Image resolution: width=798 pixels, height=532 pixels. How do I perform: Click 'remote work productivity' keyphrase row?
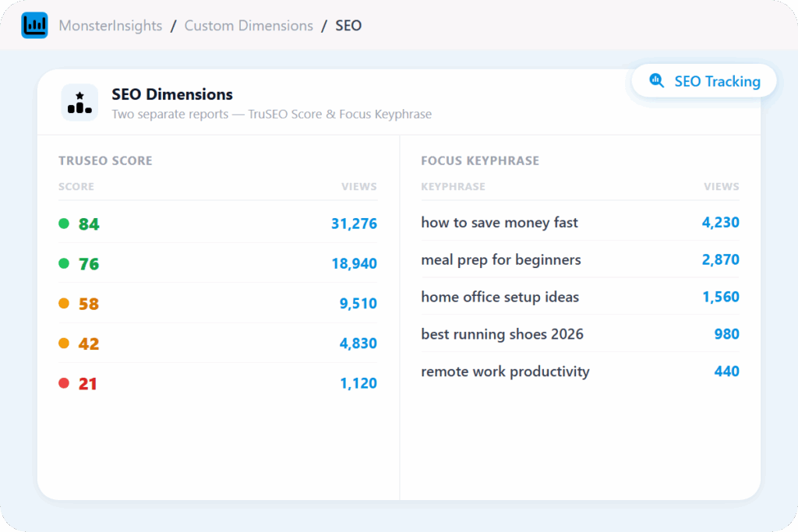coord(505,372)
